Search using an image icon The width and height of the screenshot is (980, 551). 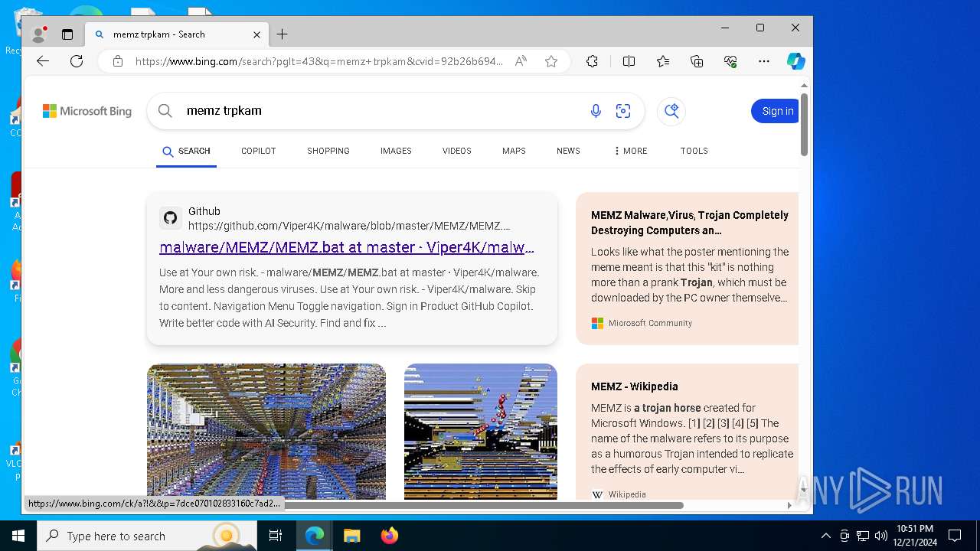click(x=623, y=111)
